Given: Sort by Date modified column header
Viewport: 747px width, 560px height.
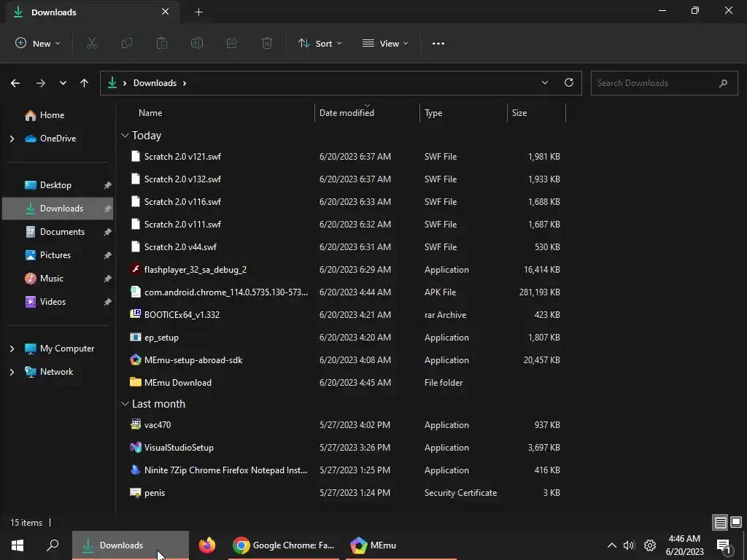Looking at the screenshot, I should (367, 113).
